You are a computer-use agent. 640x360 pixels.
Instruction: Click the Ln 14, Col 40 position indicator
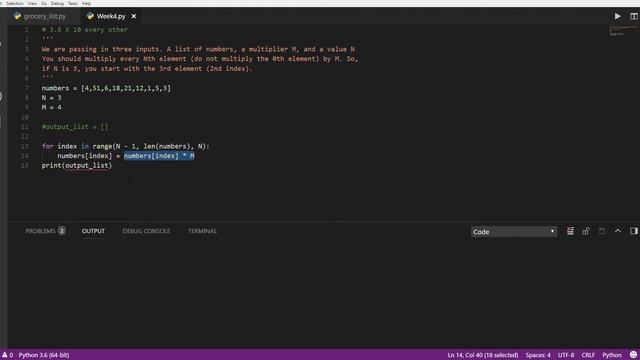coord(482,355)
